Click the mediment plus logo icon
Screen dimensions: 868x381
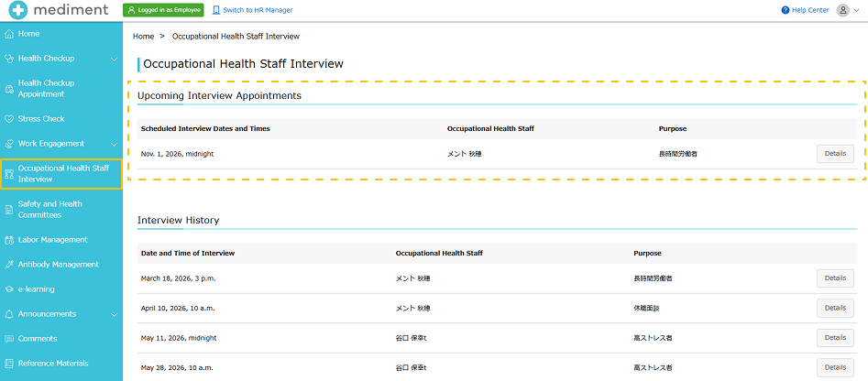pos(17,10)
